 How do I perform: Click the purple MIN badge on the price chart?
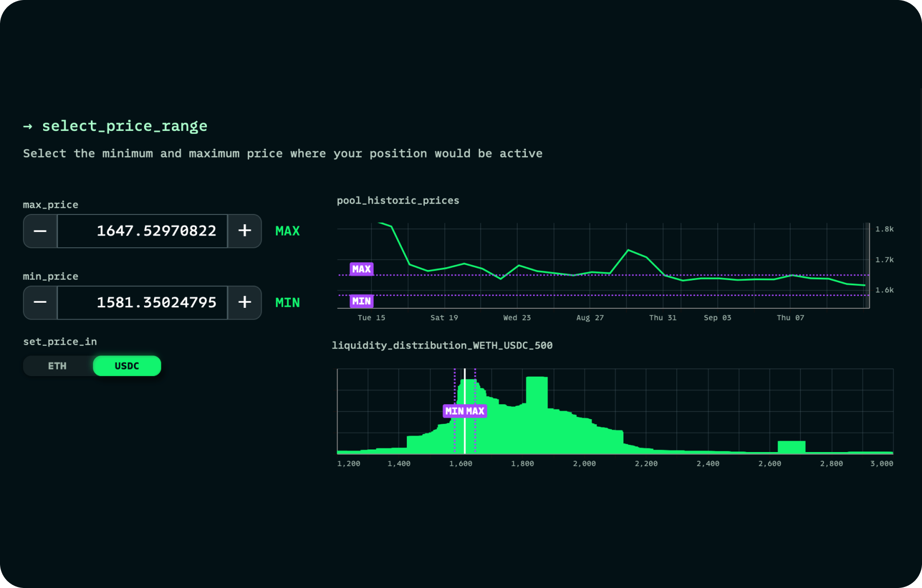coord(361,301)
